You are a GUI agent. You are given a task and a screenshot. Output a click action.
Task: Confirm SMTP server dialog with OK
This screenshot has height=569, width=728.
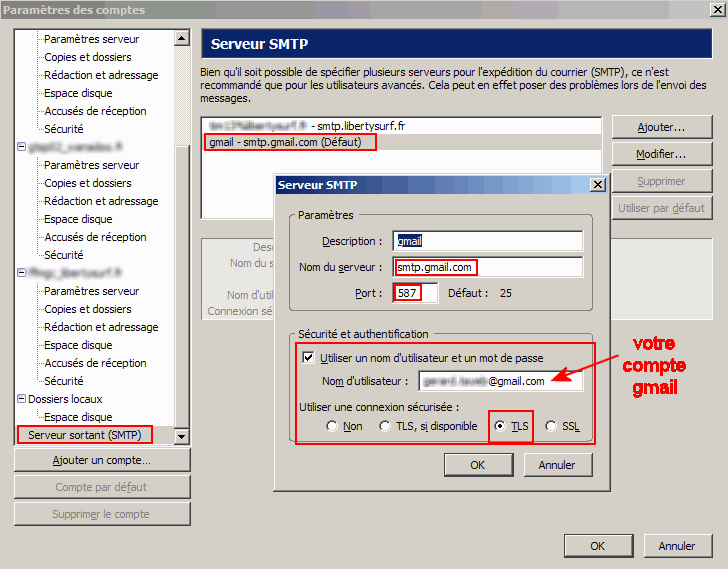(x=479, y=465)
